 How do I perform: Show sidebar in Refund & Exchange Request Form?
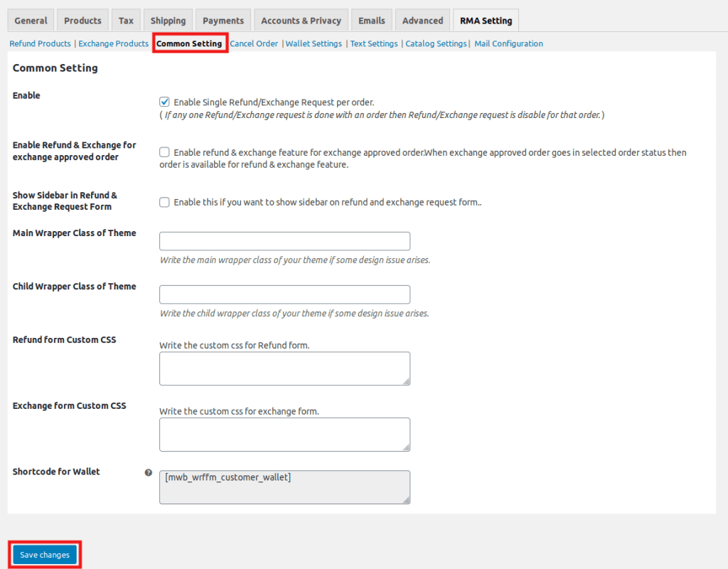164,202
